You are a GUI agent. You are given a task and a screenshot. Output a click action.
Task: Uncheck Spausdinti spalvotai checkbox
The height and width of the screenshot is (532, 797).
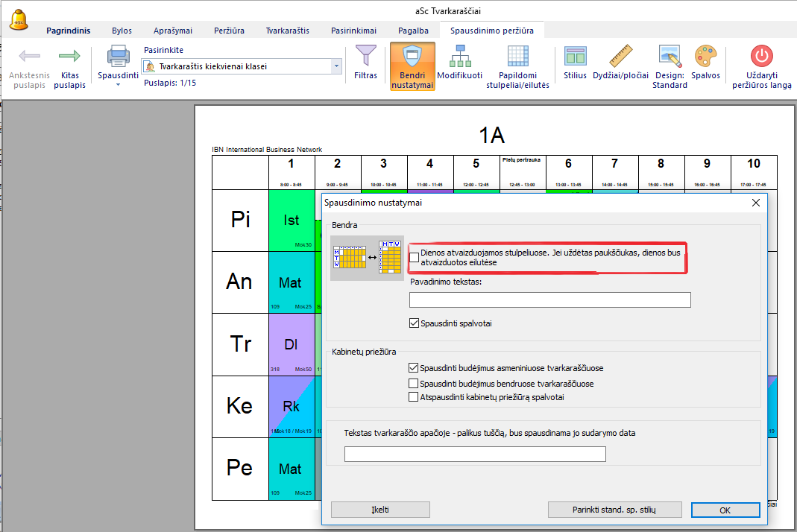tap(415, 323)
